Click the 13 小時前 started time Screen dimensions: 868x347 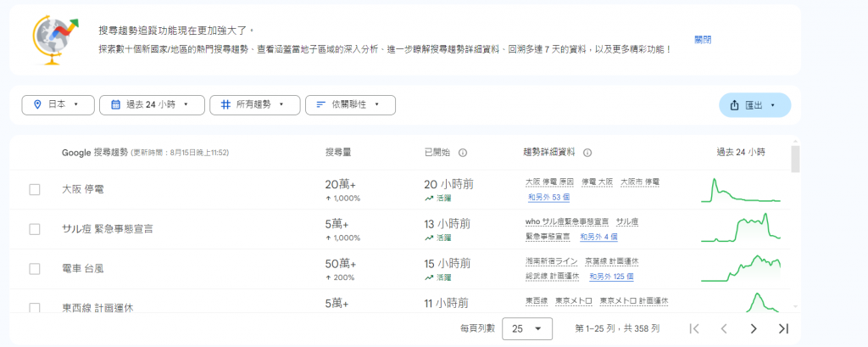tap(448, 224)
